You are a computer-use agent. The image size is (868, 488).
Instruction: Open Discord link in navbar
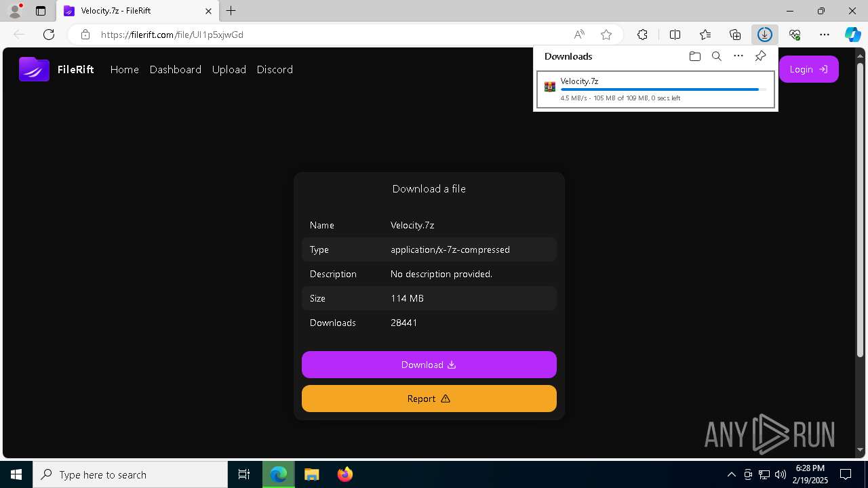(x=275, y=69)
